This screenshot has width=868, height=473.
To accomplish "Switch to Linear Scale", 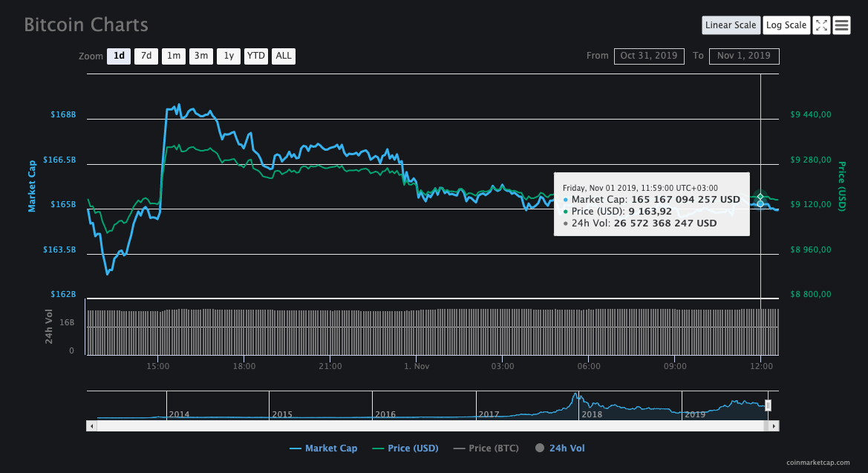I will click(731, 25).
